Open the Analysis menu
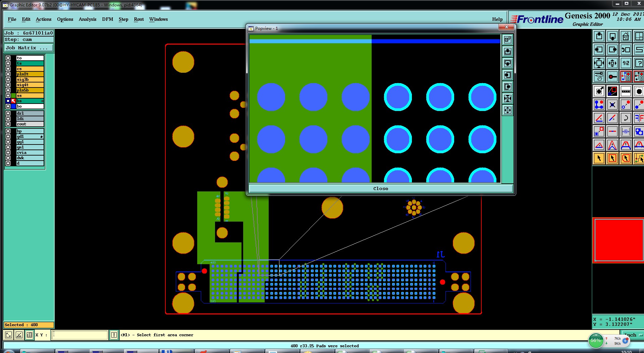Image resolution: width=644 pixels, height=353 pixels. [88, 19]
